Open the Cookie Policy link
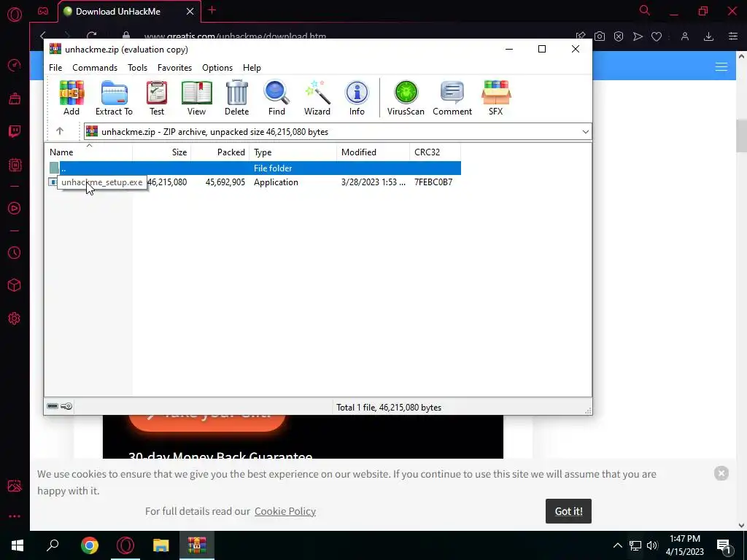This screenshot has width=747, height=560. [x=285, y=511]
